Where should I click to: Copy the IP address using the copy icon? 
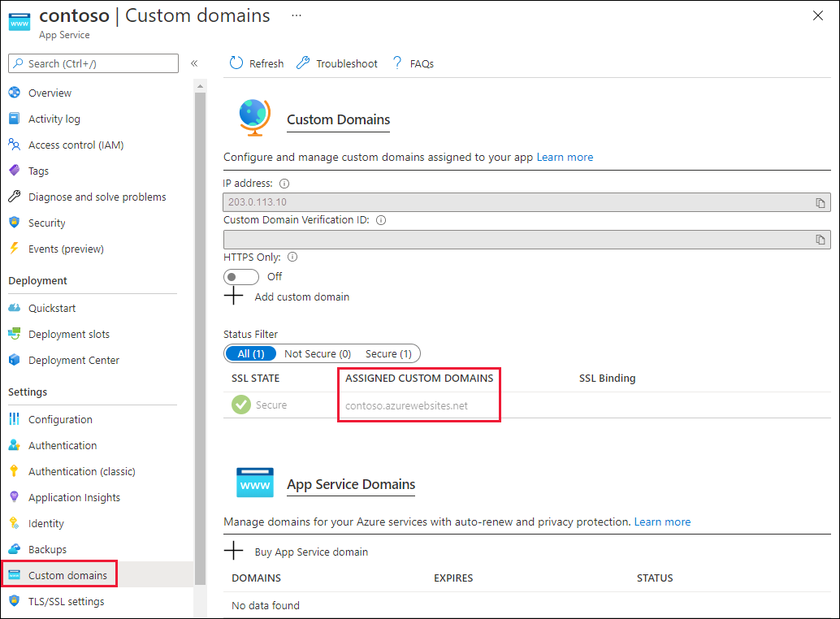(821, 202)
